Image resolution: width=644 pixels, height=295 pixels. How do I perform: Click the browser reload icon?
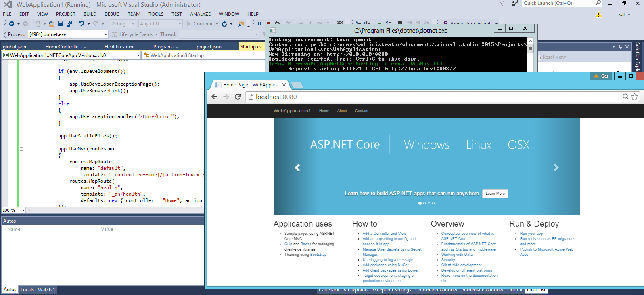pyautogui.click(x=238, y=97)
